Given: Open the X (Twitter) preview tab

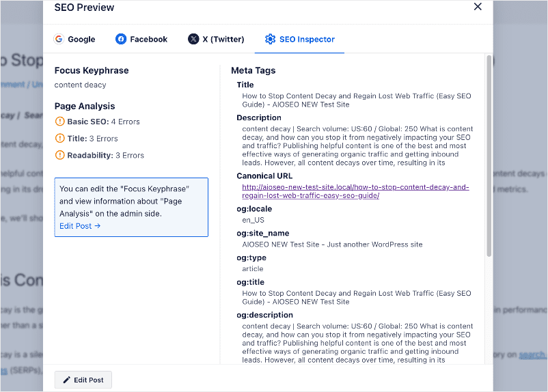Looking at the screenshot, I should 216,39.
